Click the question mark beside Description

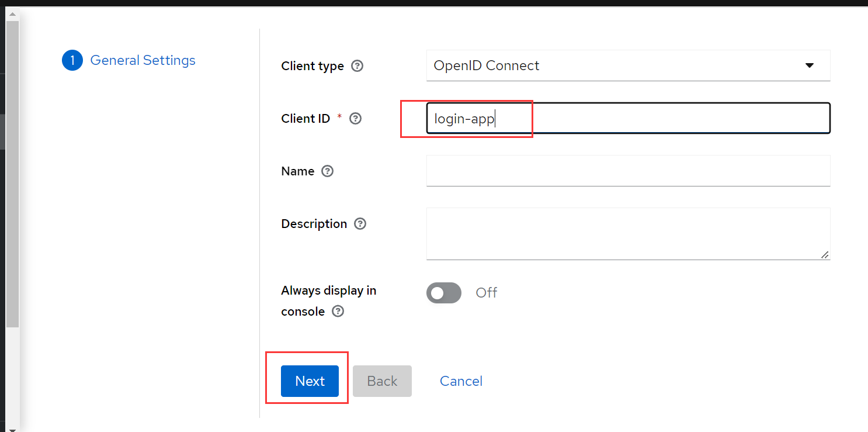click(x=360, y=224)
